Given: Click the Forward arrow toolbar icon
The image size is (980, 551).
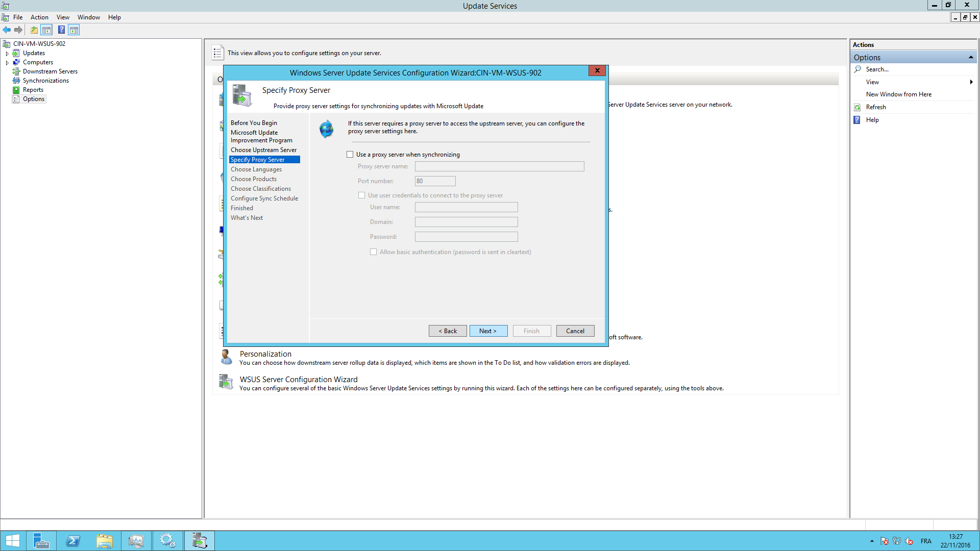Looking at the screenshot, I should coord(18,30).
